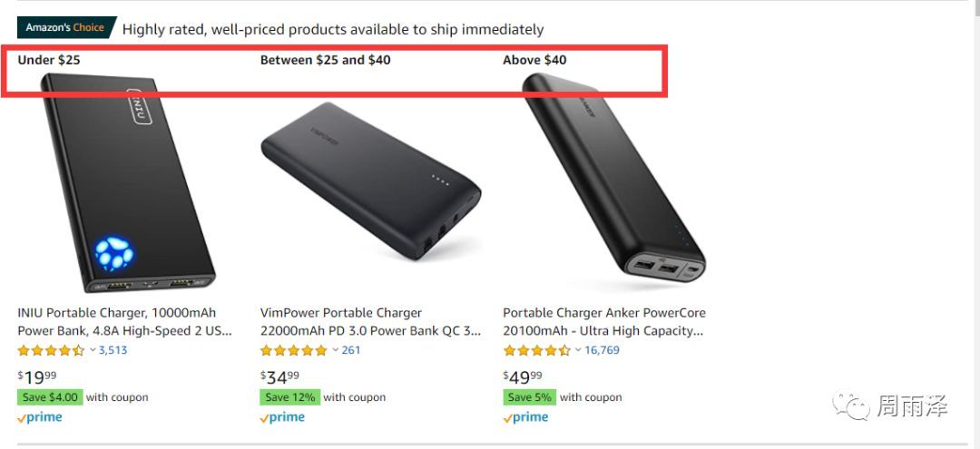View the 16,769 reviews for Anker
This screenshot has width=980, height=449.
coord(602,351)
